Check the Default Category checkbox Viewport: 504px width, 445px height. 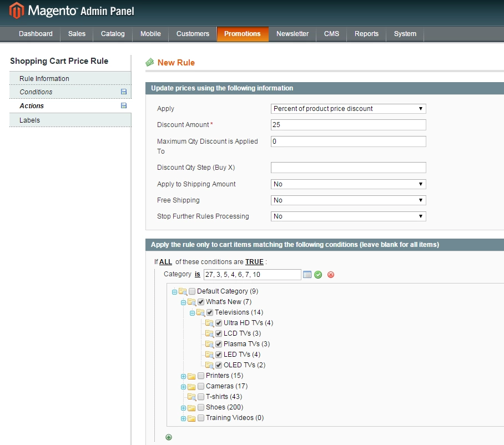(x=192, y=291)
